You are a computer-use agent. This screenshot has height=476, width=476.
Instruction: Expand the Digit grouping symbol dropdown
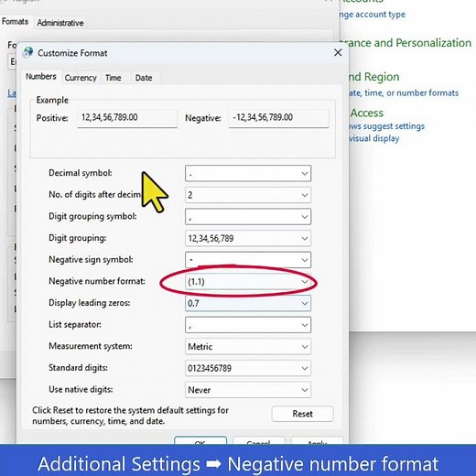pyautogui.click(x=248, y=217)
